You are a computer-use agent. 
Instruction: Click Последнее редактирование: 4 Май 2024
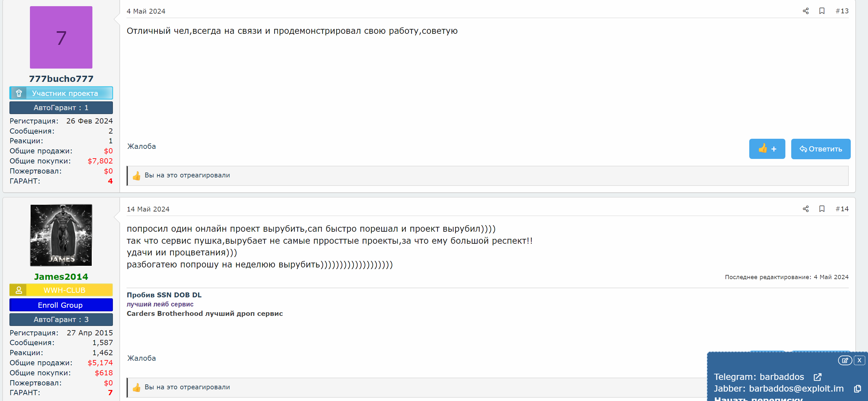[x=786, y=277]
